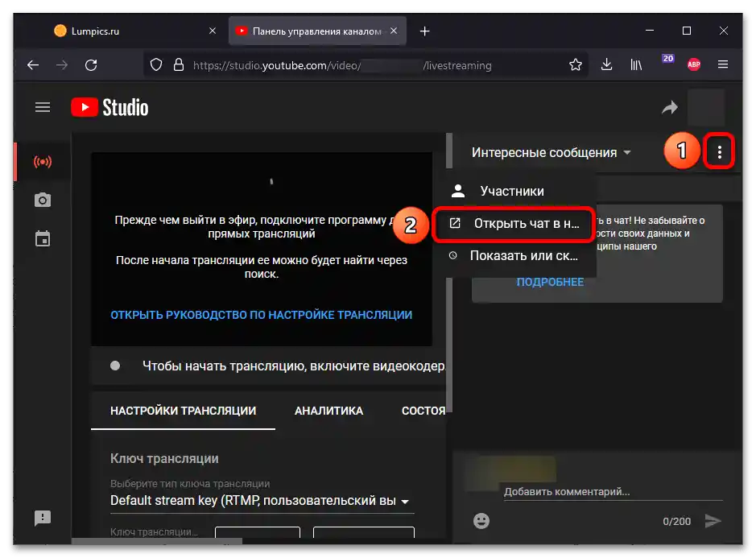
Task: Click the share arrow icon
Action: pyautogui.click(x=669, y=107)
